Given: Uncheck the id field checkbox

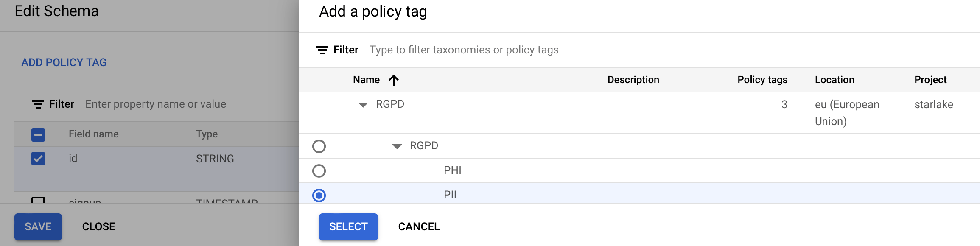Looking at the screenshot, I should pos(38,159).
